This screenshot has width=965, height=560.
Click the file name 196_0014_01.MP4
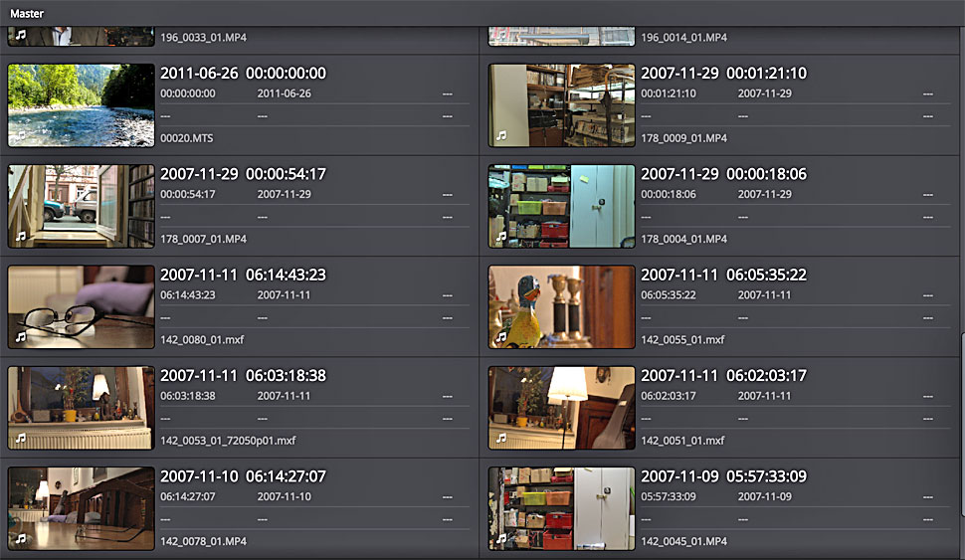(x=683, y=38)
